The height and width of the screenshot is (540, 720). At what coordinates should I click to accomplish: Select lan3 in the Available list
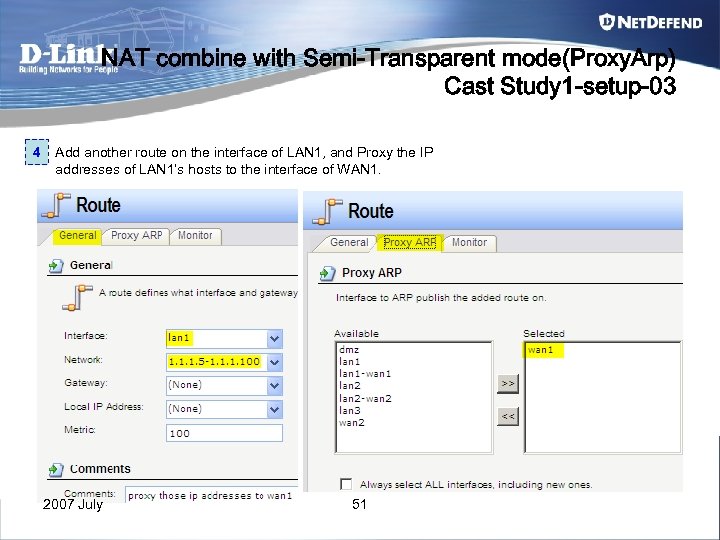coord(349,411)
